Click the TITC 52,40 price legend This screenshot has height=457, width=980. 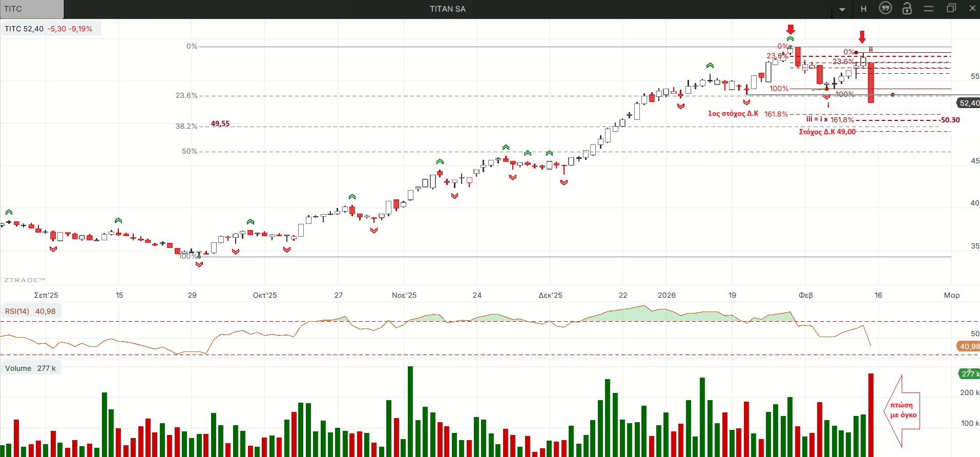pos(49,29)
